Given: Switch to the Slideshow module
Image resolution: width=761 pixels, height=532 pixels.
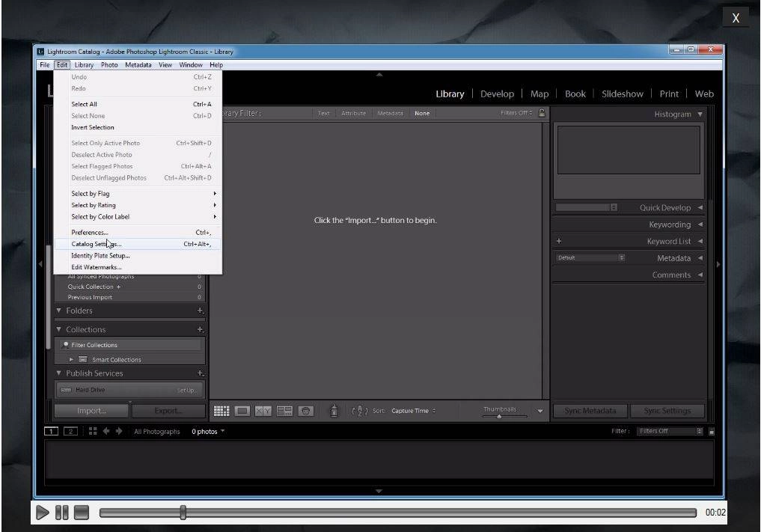Looking at the screenshot, I should [x=623, y=94].
